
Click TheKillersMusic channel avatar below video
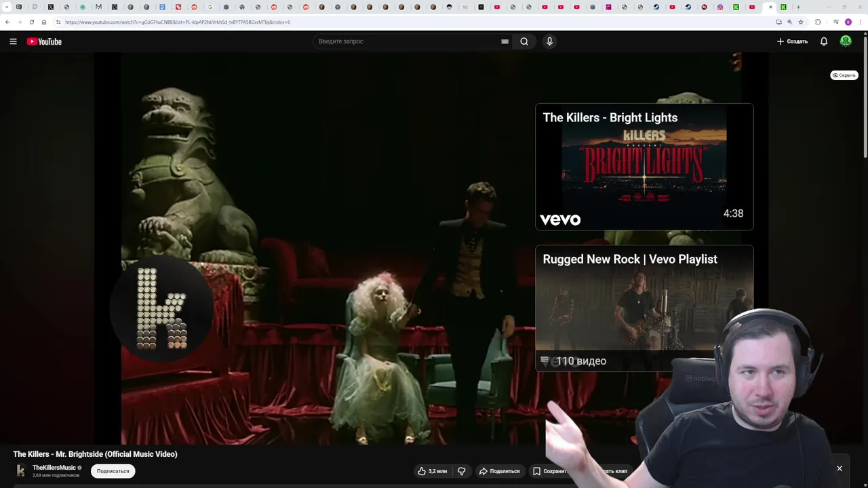point(20,470)
